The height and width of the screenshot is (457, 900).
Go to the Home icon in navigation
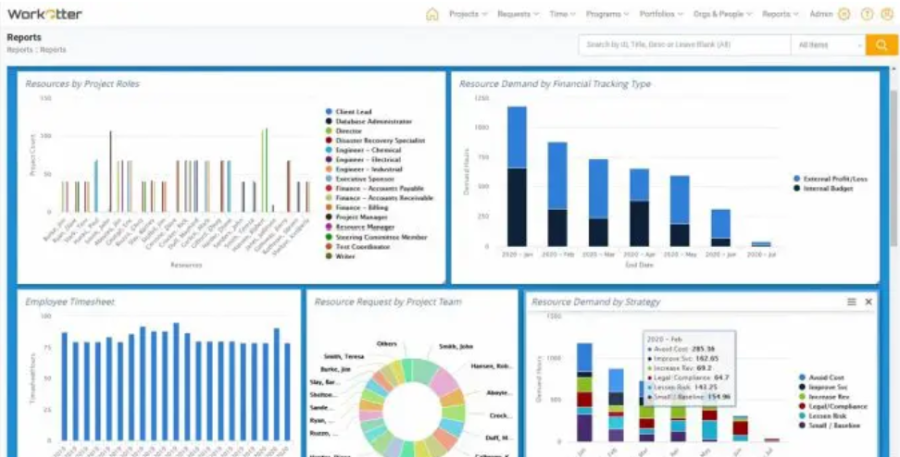[x=432, y=14]
